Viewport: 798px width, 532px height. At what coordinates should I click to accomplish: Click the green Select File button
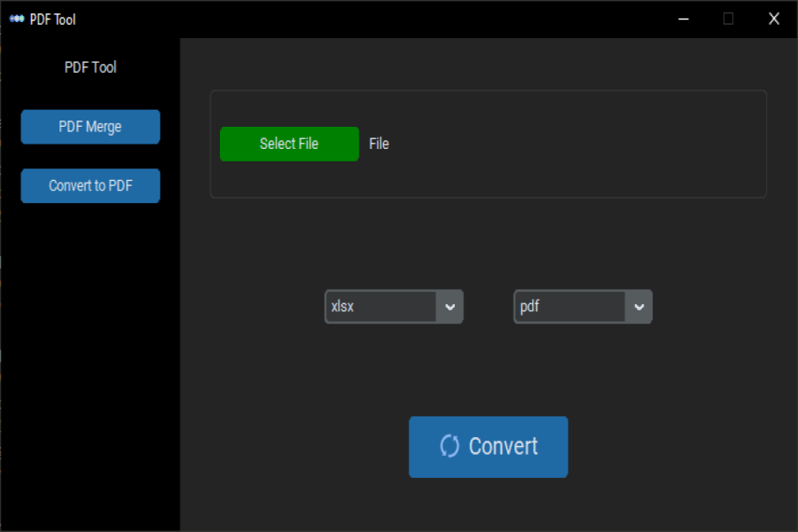(x=289, y=144)
